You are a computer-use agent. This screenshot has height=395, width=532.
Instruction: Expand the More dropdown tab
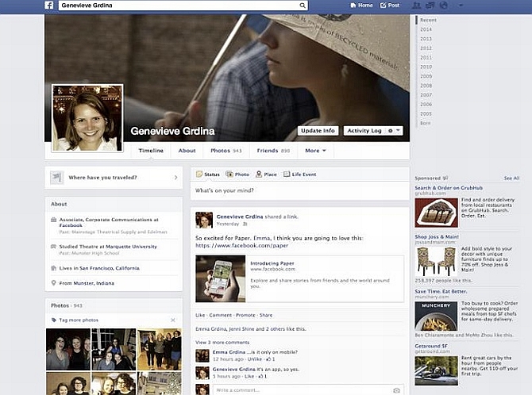click(315, 151)
